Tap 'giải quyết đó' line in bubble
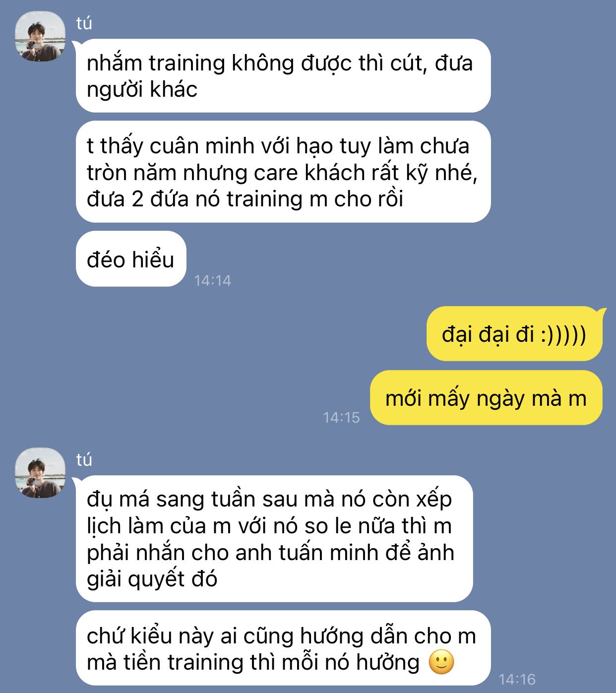 coord(152,579)
